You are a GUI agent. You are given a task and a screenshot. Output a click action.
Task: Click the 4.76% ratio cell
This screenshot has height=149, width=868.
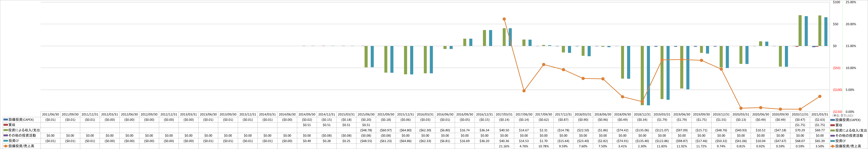[524, 146]
